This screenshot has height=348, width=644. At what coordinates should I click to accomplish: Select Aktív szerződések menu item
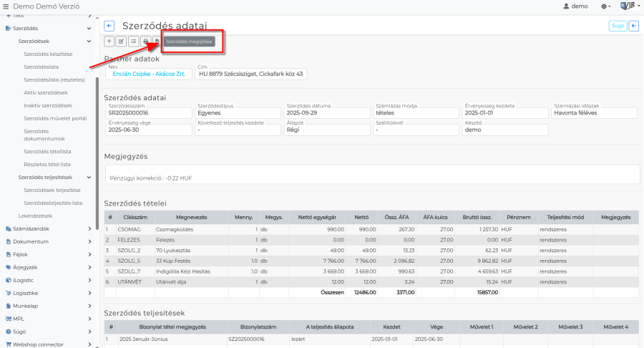tap(46, 92)
